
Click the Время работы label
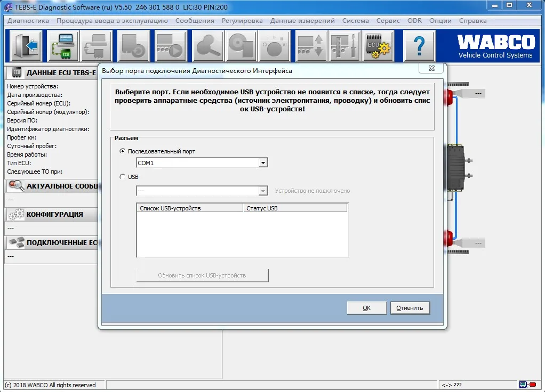coord(27,154)
